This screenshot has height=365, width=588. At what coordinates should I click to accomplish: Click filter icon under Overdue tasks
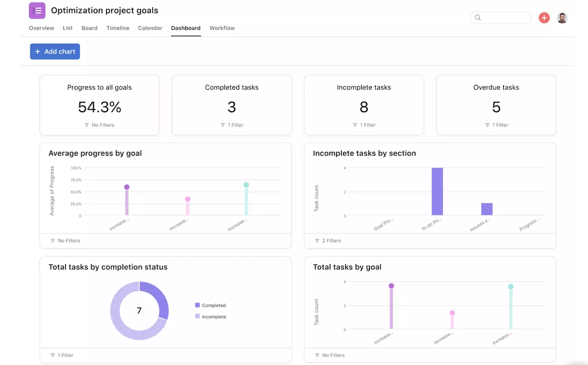coord(487,125)
